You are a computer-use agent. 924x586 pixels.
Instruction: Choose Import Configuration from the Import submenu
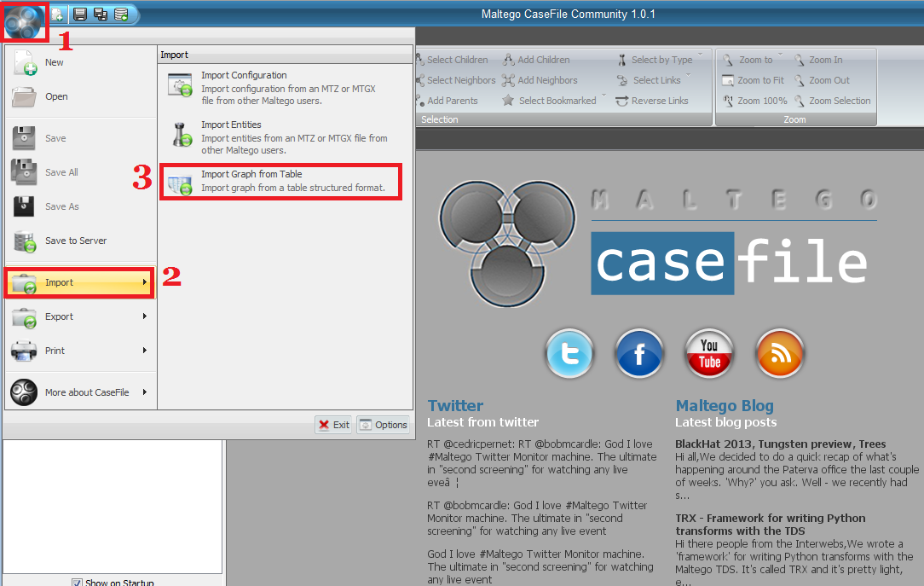286,88
